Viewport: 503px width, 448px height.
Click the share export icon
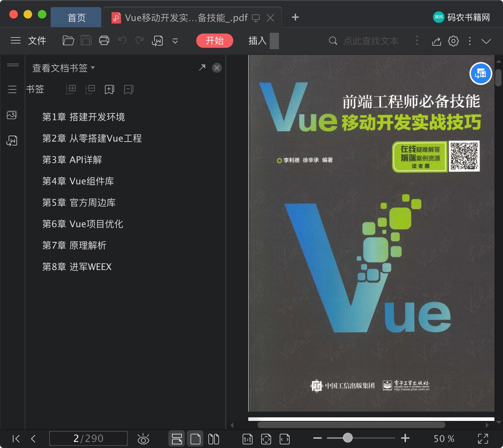[437, 41]
